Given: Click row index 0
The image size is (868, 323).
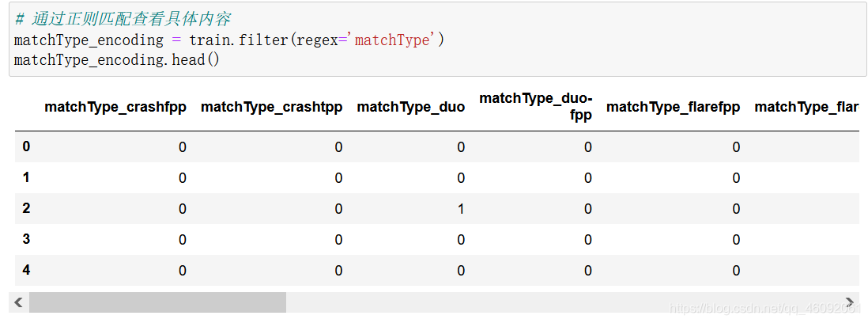Looking at the screenshot, I should [x=26, y=146].
